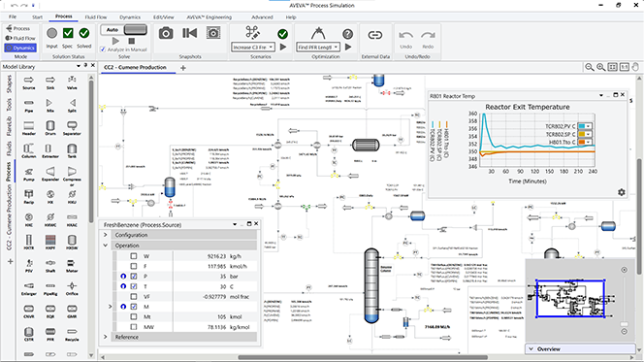Switch to the Fluid Flow ribbon tab

coord(96,17)
